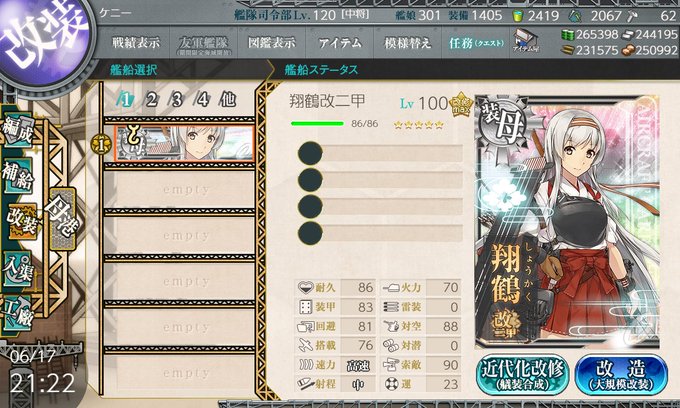The image size is (680, 408).
Task: Select the Shoukaku ship banner in slot 1
Action: [184, 144]
